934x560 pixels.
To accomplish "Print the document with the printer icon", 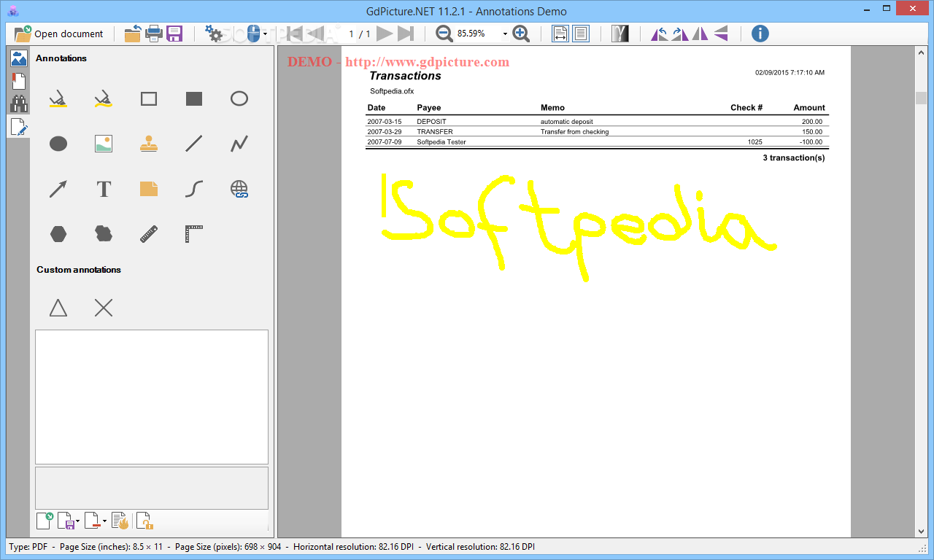I will 153,34.
